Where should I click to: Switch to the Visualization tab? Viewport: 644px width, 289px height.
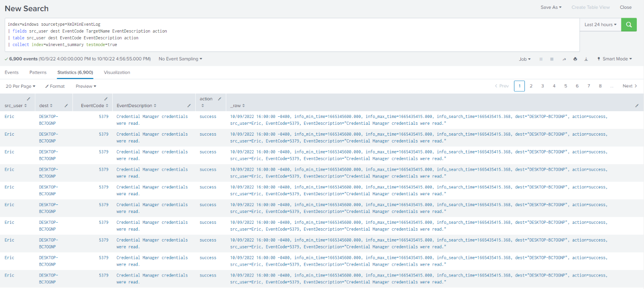point(117,72)
